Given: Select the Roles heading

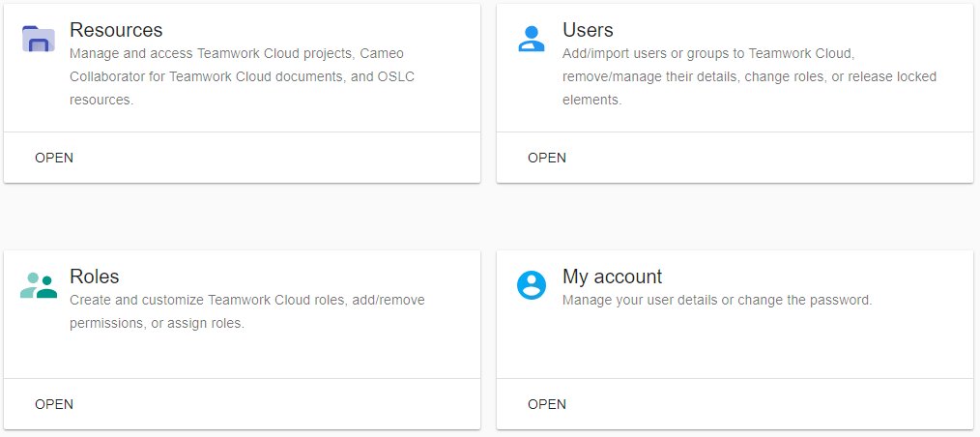Looking at the screenshot, I should pos(95,277).
